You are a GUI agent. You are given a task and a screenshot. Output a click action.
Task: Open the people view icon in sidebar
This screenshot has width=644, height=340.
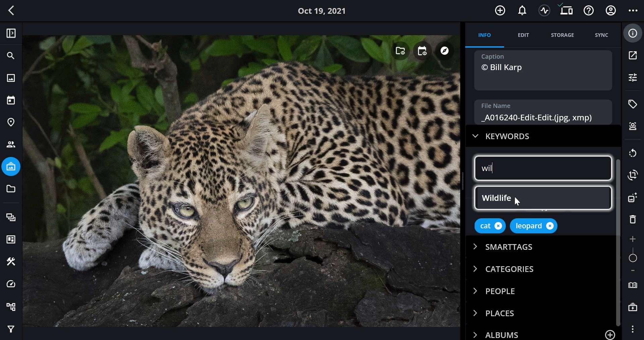(x=11, y=145)
